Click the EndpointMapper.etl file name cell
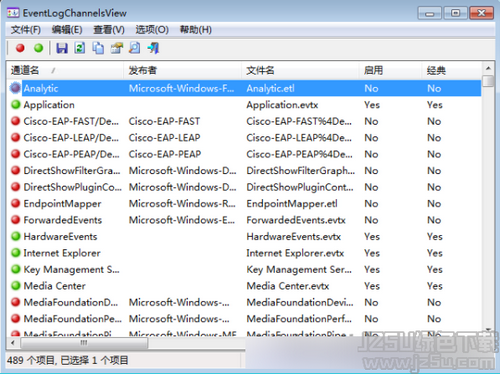 (292, 204)
